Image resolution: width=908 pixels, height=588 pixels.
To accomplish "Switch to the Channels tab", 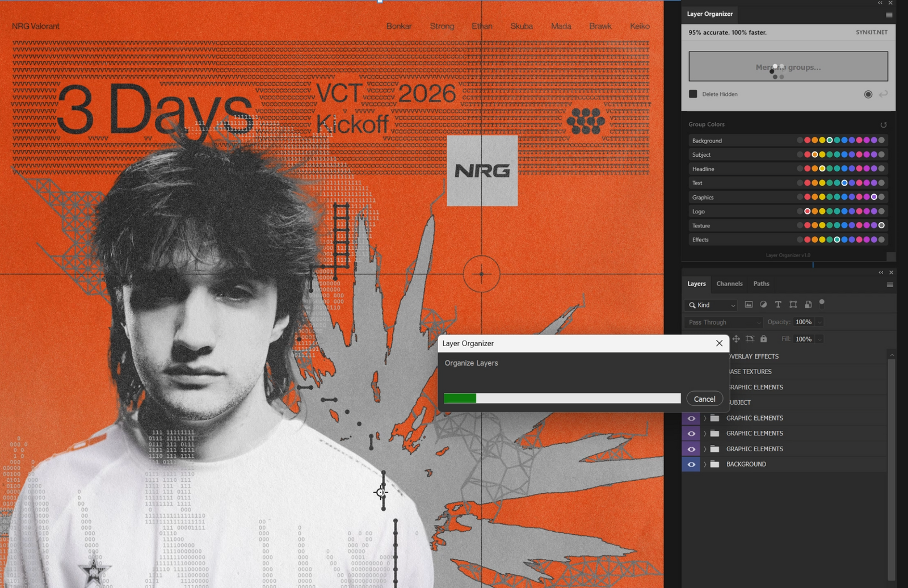I will click(729, 284).
